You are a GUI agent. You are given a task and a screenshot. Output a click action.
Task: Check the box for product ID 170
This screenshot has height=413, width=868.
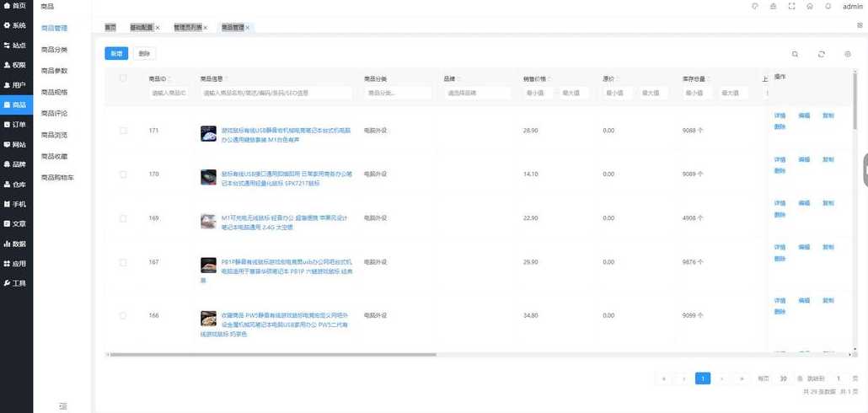tap(123, 174)
